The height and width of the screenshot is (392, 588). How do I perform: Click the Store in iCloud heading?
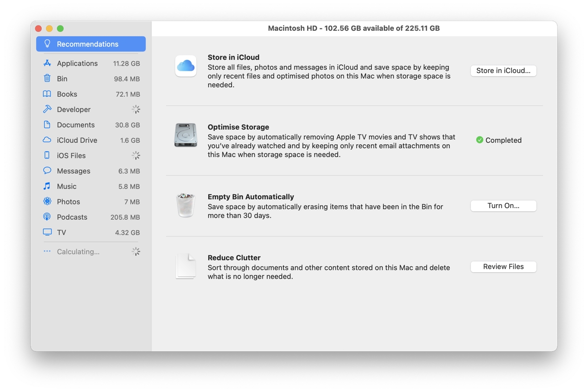pos(233,57)
